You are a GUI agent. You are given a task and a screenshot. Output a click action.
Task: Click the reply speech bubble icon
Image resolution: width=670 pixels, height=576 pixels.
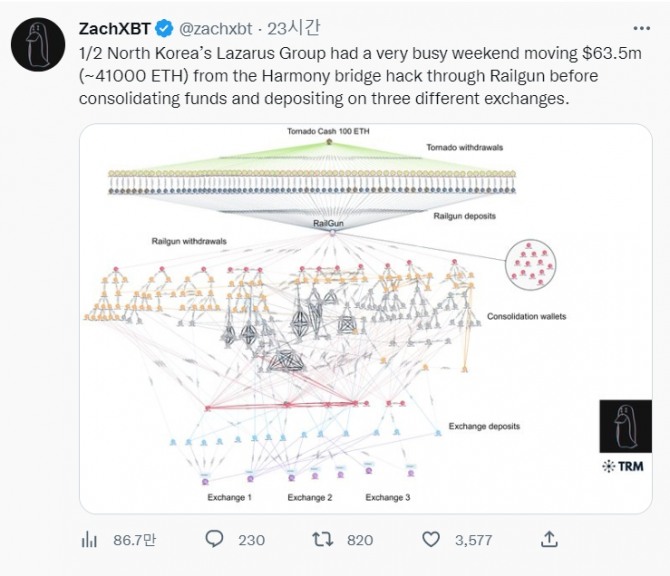click(x=213, y=539)
